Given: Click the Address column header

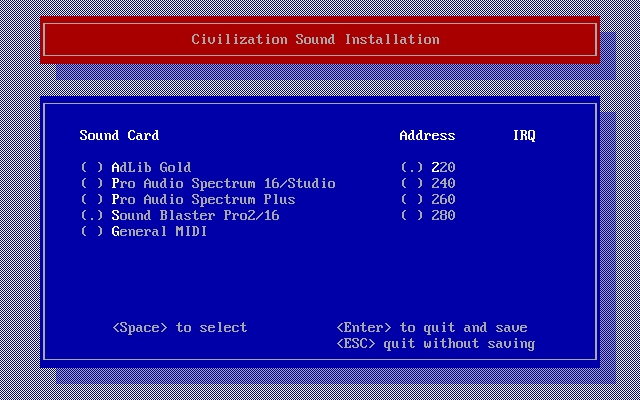Looking at the screenshot, I should (427, 136).
